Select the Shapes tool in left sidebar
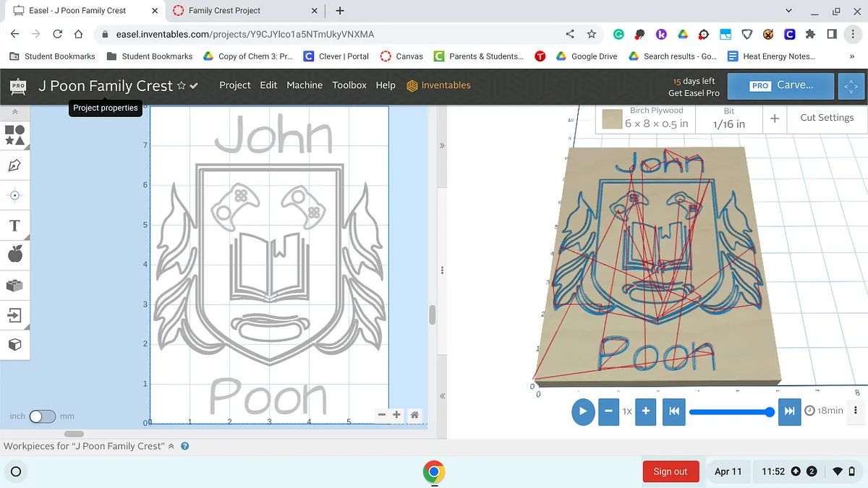Image resolution: width=868 pixels, height=488 pixels. coord(14,135)
